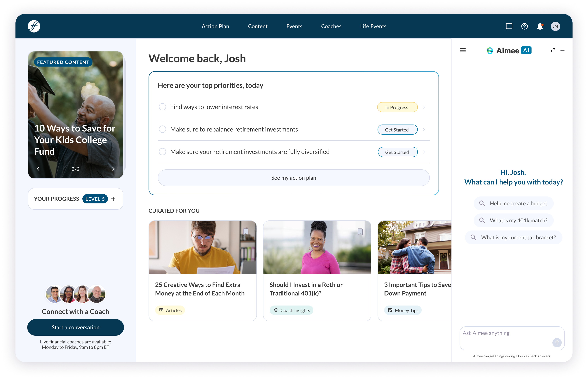Open the JM profile avatar
This screenshot has height=379, width=588.
(555, 26)
